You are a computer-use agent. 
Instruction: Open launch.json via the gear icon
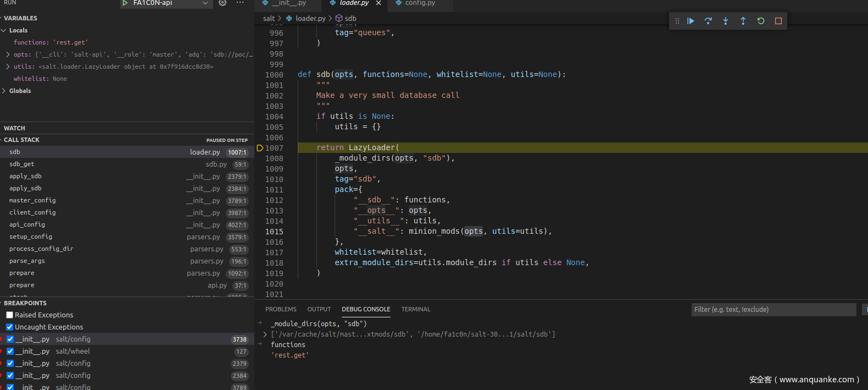(x=222, y=3)
